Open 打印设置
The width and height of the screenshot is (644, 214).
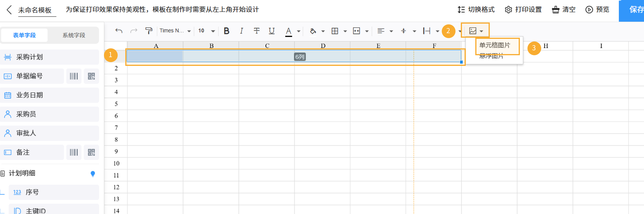523,10
